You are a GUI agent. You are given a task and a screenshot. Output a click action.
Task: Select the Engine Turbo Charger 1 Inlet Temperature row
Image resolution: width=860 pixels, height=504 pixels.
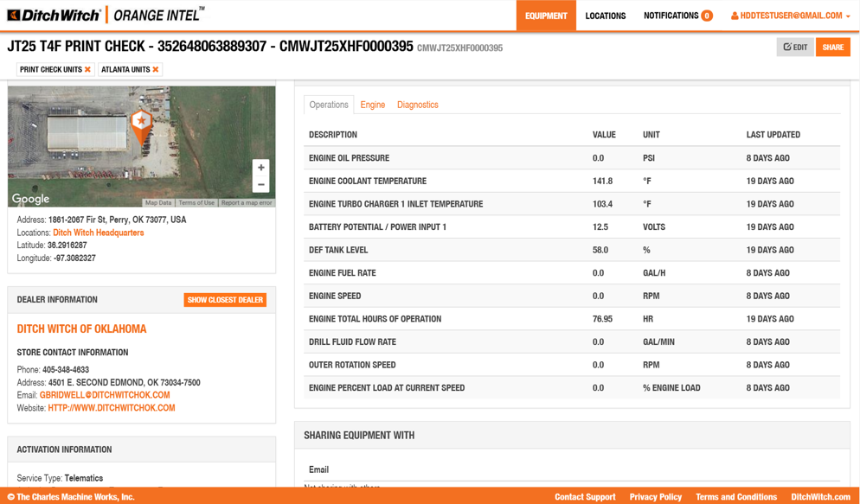[572, 204]
